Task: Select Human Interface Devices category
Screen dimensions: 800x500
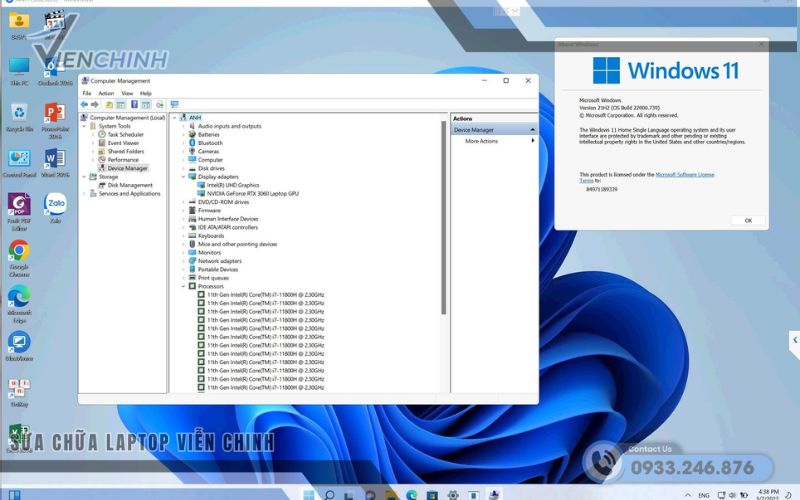Action: [x=228, y=219]
